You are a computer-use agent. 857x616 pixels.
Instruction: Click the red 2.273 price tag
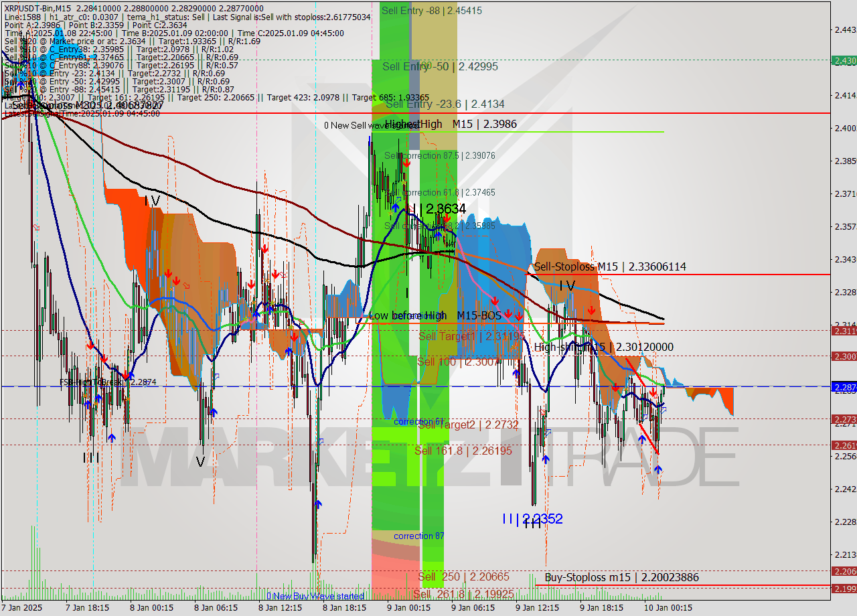tap(844, 419)
